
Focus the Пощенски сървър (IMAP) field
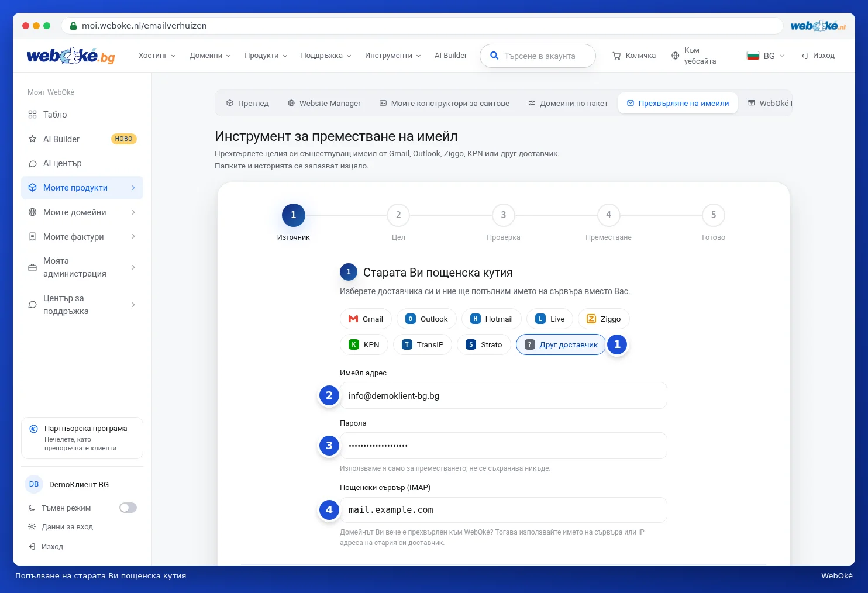coord(504,510)
